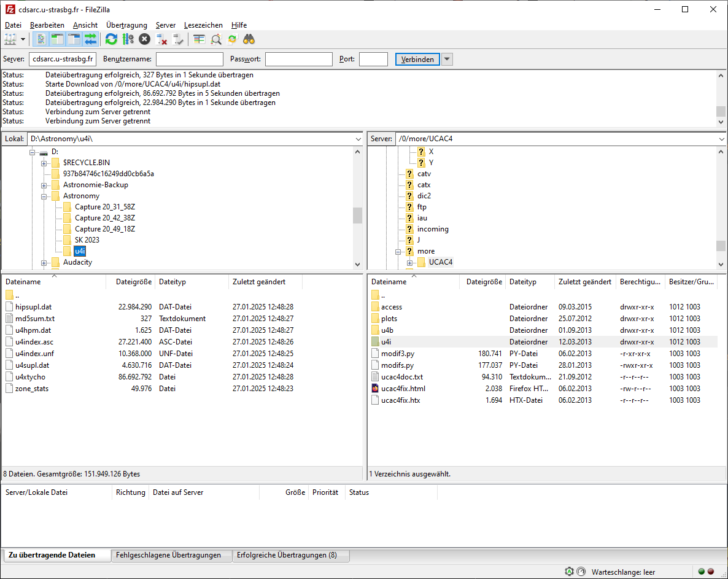
Task: Sort local files by Zuletzt geändert
Action: pos(265,282)
